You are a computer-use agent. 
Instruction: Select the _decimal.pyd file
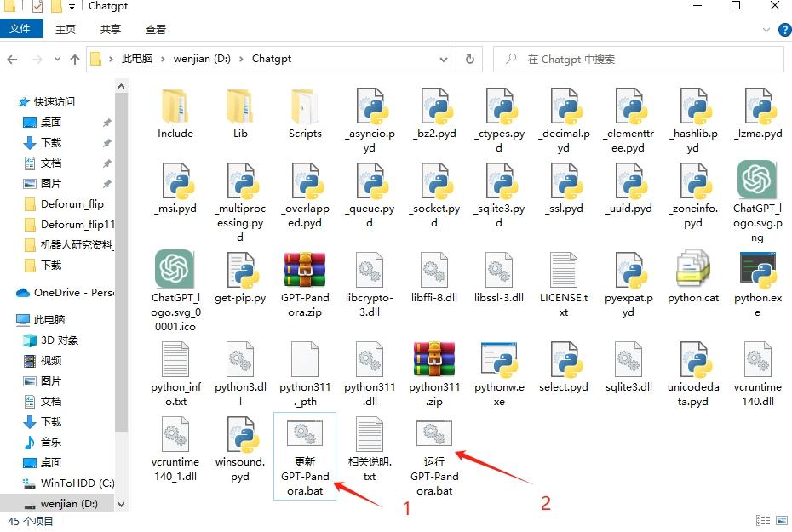pyautogui.click(x=564, y=120)
